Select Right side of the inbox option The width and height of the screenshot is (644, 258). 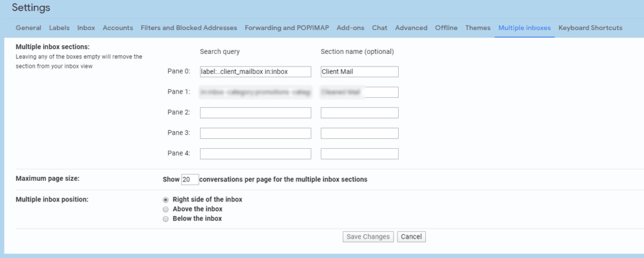pos(166,200)
